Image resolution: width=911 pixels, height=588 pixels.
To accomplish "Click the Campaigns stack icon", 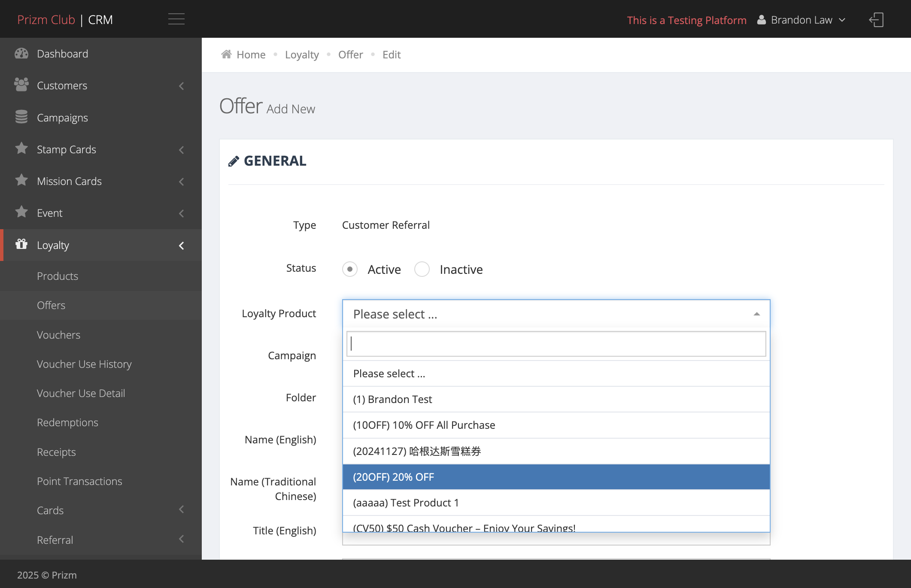I will 21,117.
